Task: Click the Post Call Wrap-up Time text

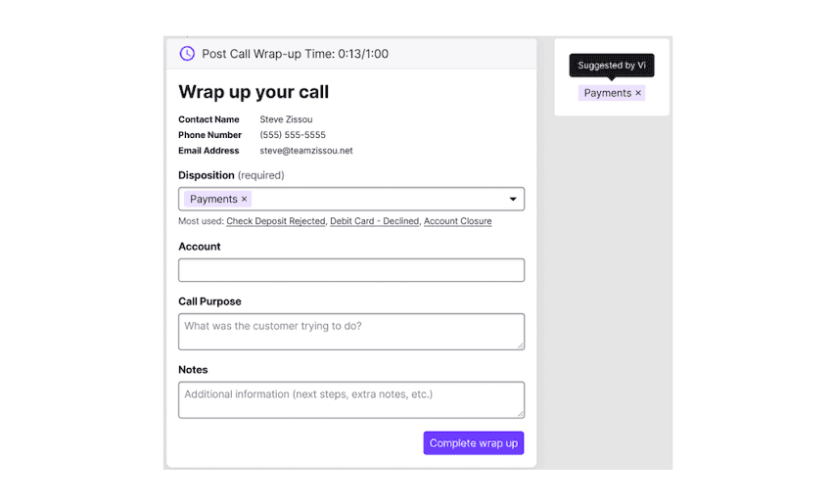Action: (x=295, y=54)
